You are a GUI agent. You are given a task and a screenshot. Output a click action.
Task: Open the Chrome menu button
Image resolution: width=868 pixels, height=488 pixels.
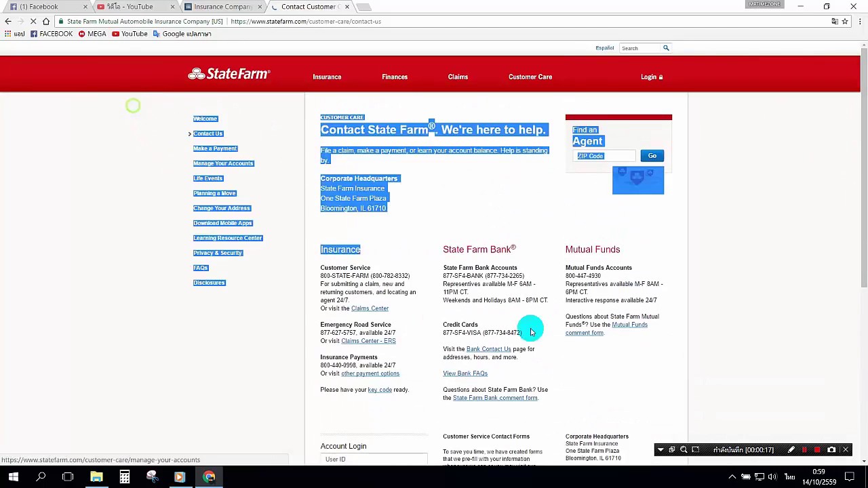pos(859,21)
